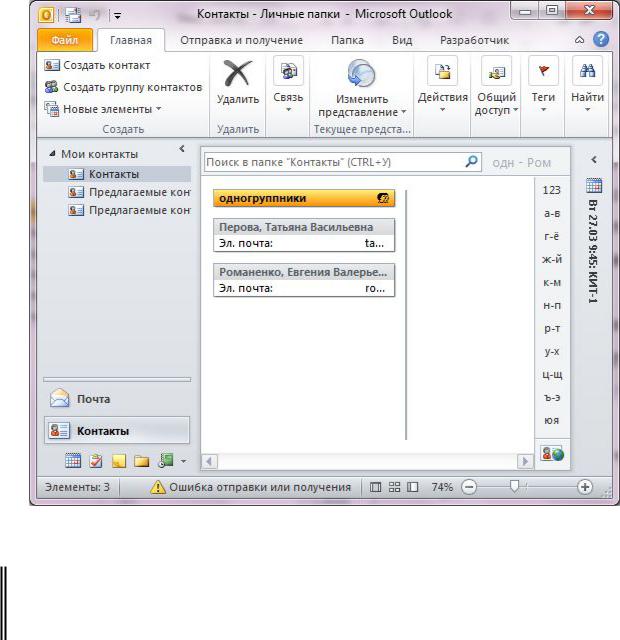Click the zoom in plus button
This screenshot has height=640, width=620.
(x=585, y=487)
